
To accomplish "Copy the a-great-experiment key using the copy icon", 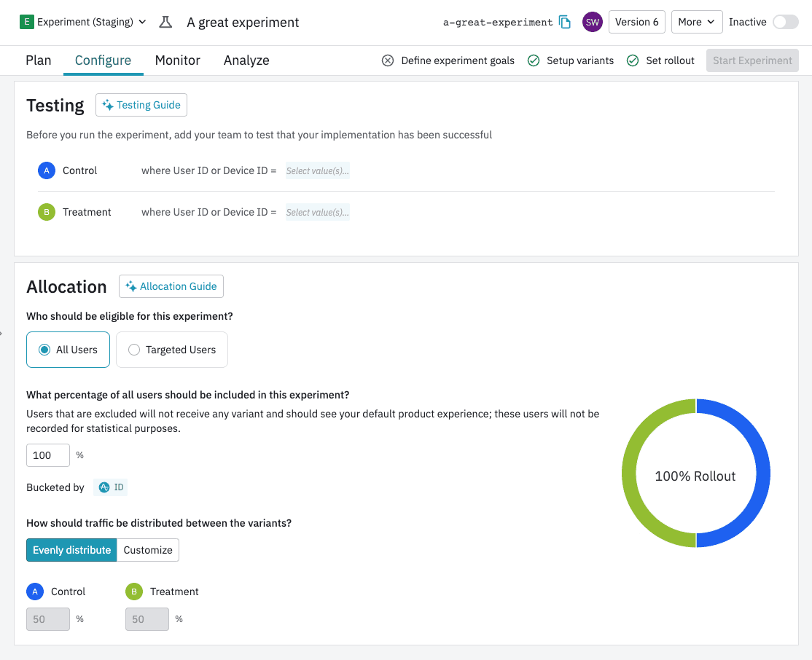I will 565,22.
